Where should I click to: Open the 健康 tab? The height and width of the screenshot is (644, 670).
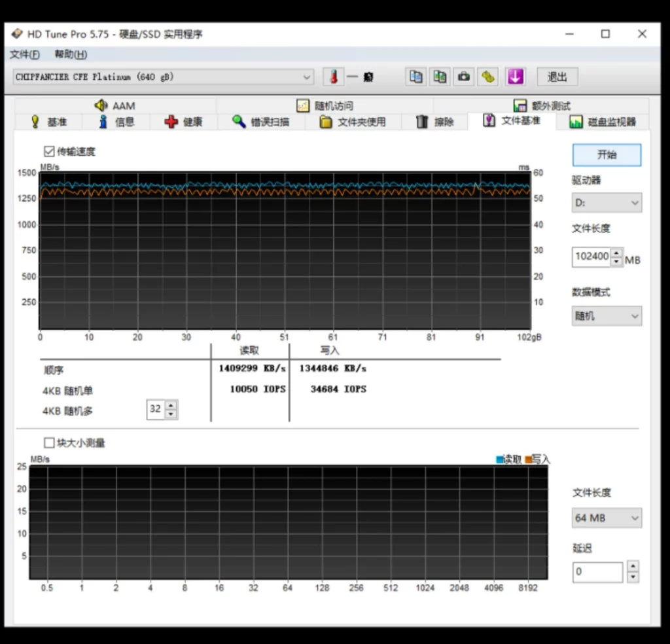[184, 122]
